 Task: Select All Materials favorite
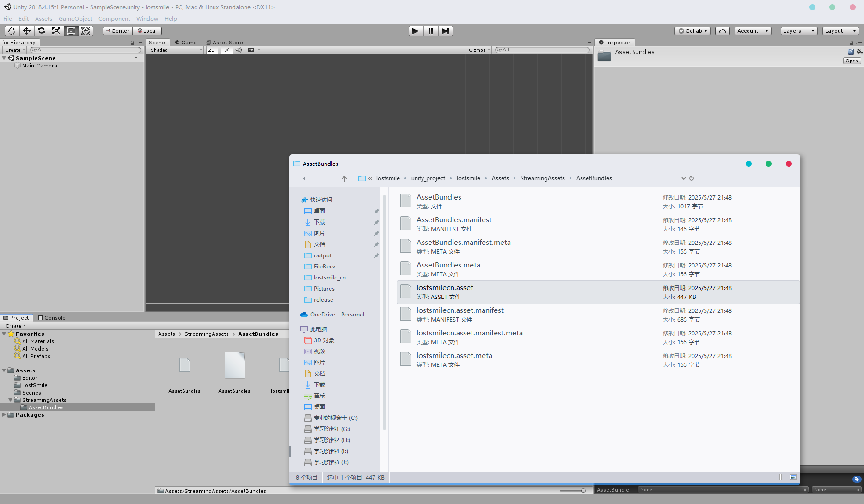click(38, 341)
